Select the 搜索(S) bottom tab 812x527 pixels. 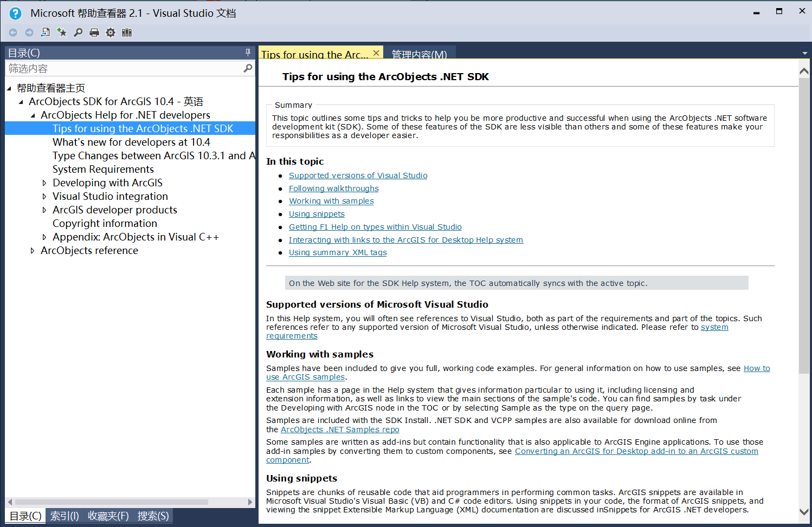pos(153,516)
